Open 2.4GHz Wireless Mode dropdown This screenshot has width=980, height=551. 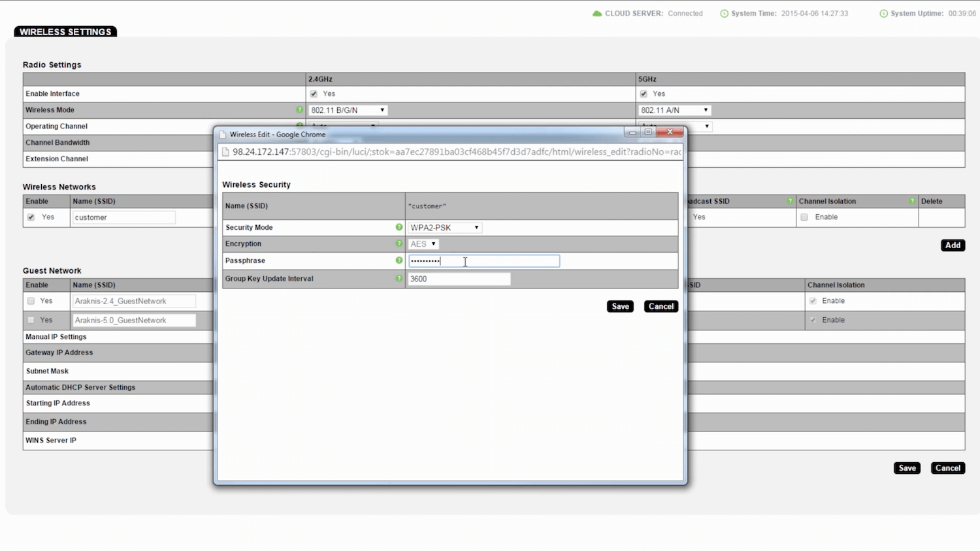click(348, 110)
